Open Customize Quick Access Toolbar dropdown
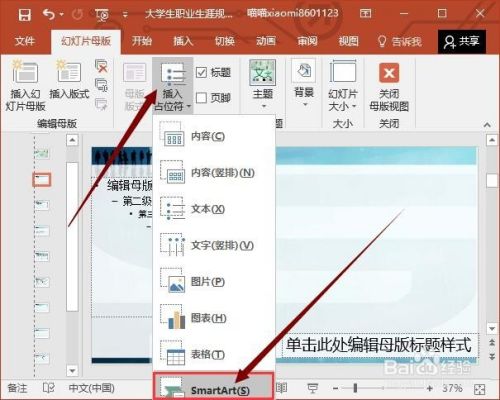This screenshot has height=400, width=500. [x=125, y=14]
